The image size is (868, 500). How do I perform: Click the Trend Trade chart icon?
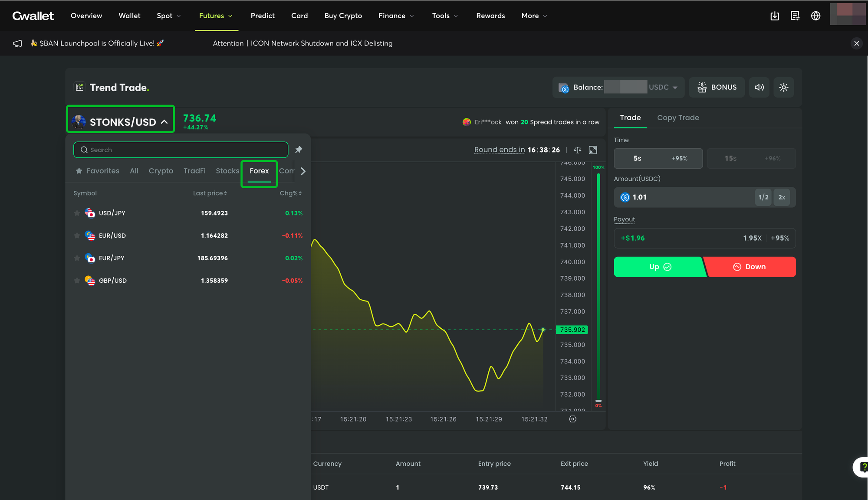(x=79, y=87)
